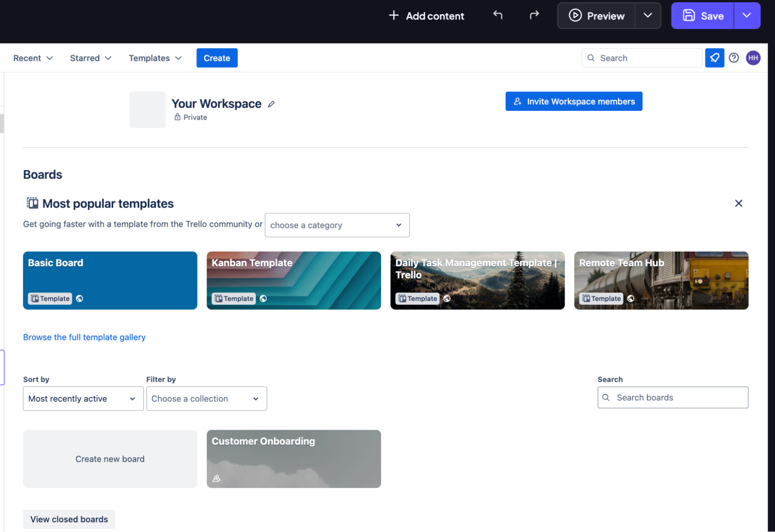Screen dimensions: 775x532
Task: Open the Recent menu
Action: (33, 58)
